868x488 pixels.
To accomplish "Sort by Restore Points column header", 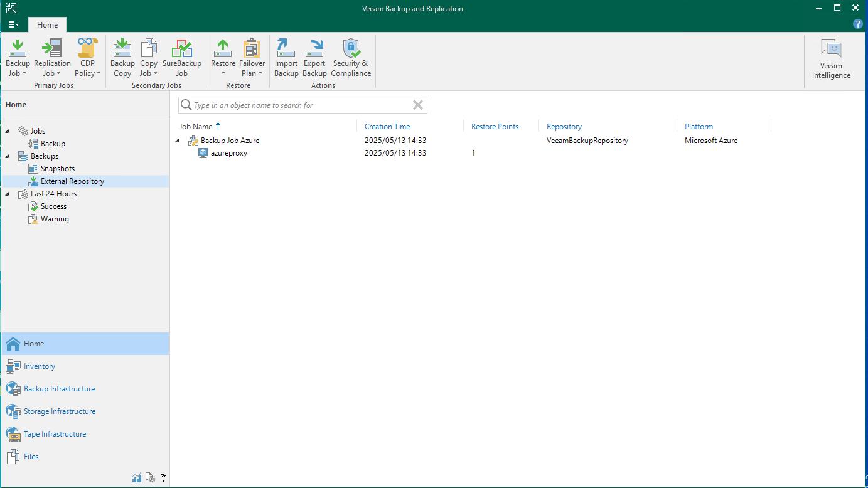I will tap(495, 126).
